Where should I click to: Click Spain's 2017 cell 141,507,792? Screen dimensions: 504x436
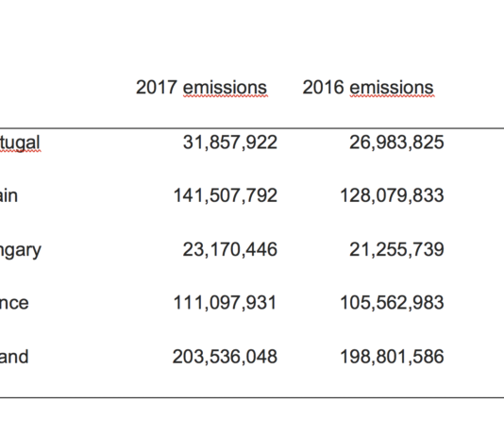tap(225, 195)
